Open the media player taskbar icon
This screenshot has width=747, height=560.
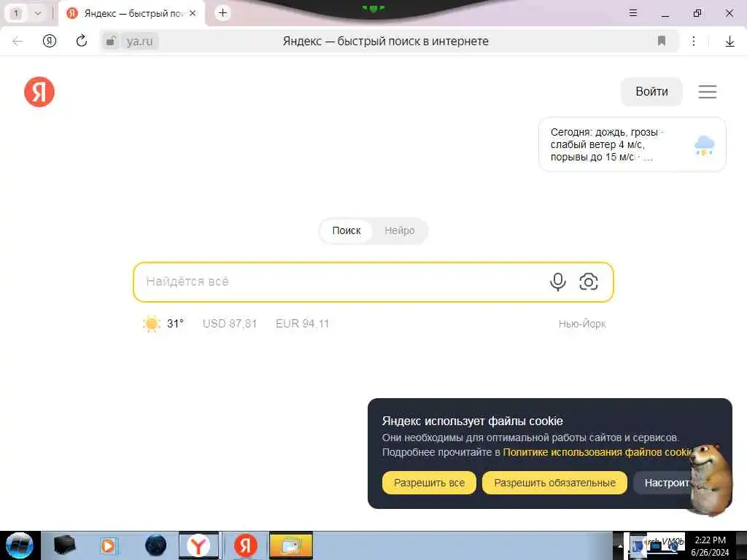point(108,545)
